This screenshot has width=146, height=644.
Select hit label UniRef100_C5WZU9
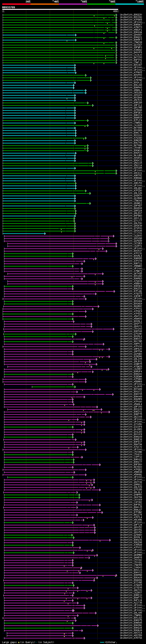[131, 42]
